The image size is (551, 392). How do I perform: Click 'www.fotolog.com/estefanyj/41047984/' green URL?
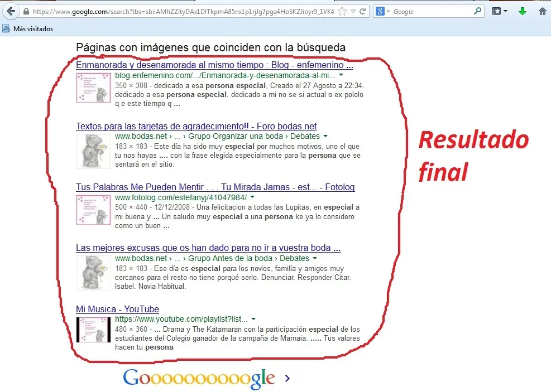[181, 197]
